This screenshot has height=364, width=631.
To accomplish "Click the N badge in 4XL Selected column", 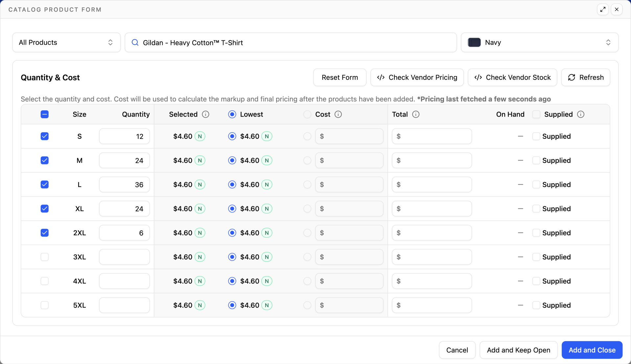I will pyautogui.click(x=200, y=281).
